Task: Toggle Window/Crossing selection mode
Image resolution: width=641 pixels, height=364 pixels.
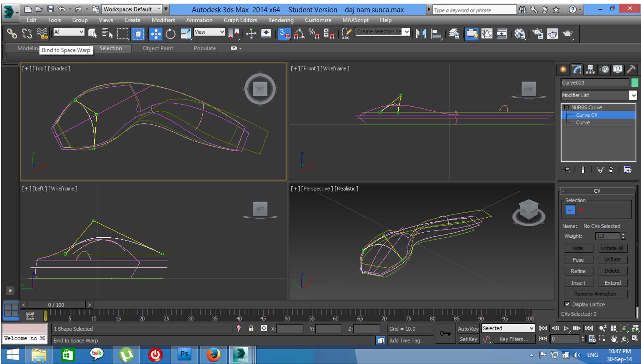Action: click(138, 33)
